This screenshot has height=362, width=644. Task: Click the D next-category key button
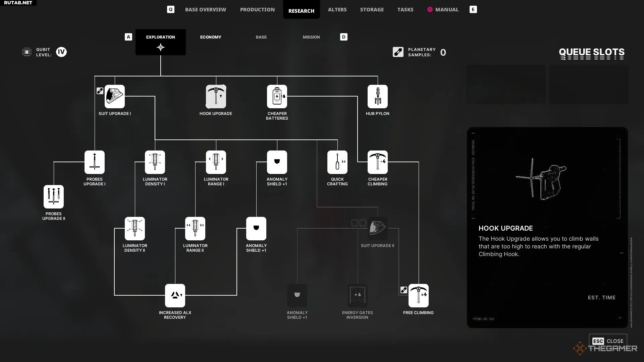click(x=344, y=37)
